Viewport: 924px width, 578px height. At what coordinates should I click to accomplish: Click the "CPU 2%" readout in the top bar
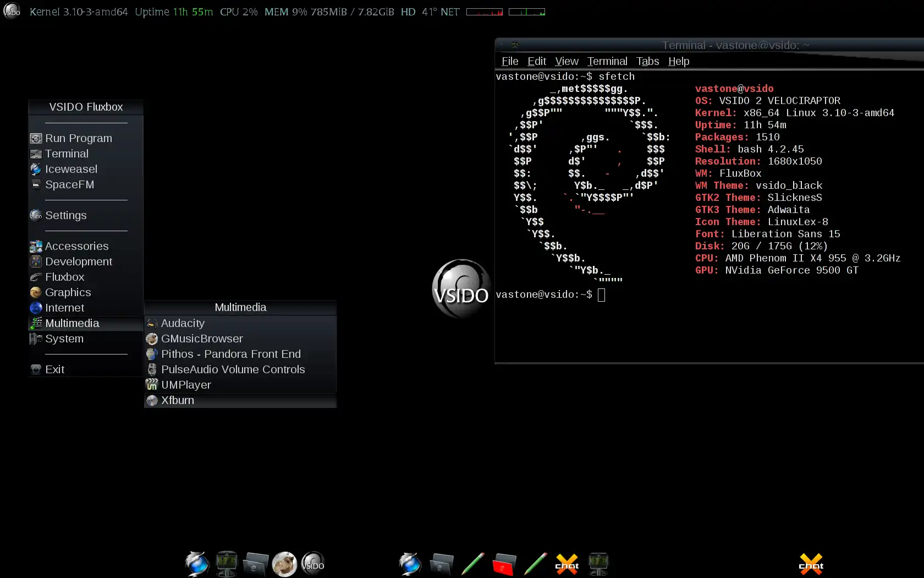pos(239,12)
